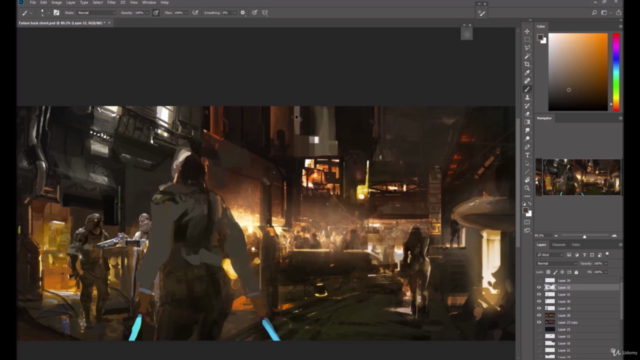Switch to the Paths tab
This screenshot has height=360, width=640.
pos(576,244)
